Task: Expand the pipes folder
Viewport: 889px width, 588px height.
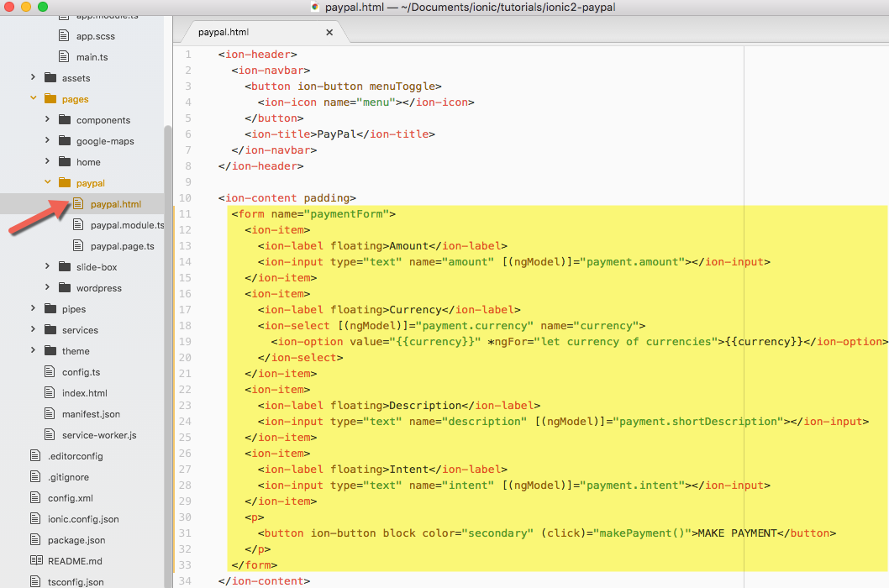Action: (33, 308)
